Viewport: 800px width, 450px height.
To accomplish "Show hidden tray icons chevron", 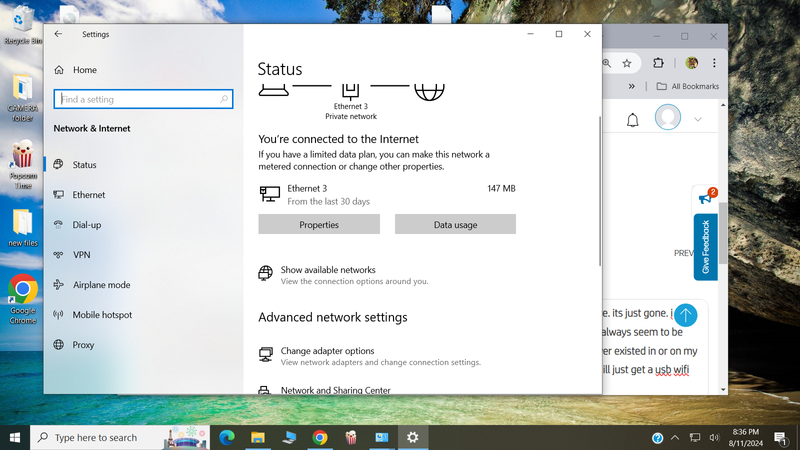I will tap(675, 438).
